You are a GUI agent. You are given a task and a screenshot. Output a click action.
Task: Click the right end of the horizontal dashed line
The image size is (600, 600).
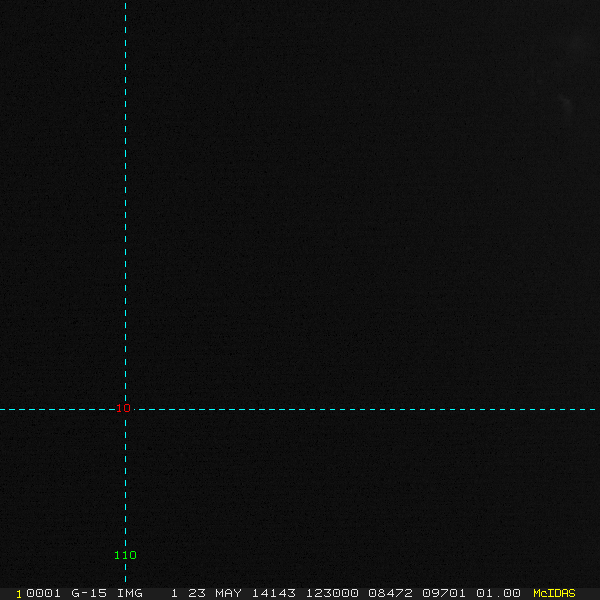pos(596,409)
